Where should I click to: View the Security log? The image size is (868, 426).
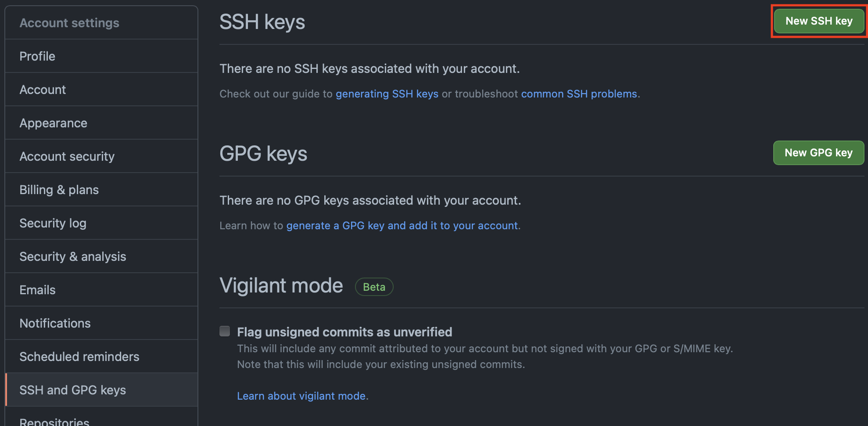click(x=101, y=223)
